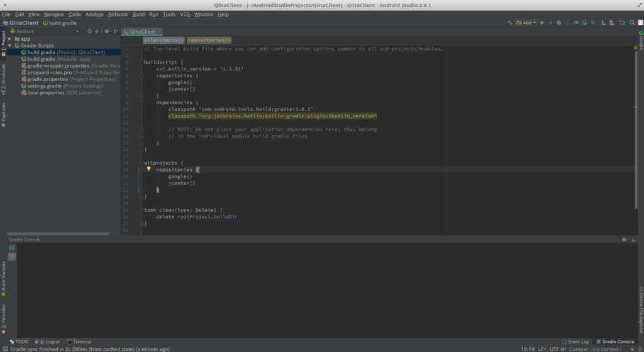
Task: Close the QiitaClient editor tab
Action: [158, 31]
